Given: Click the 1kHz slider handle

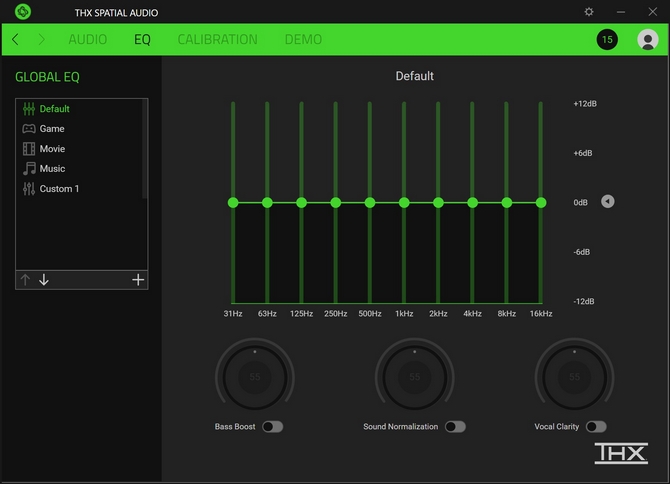Looking at the screenshot, I should click(404, 202).
